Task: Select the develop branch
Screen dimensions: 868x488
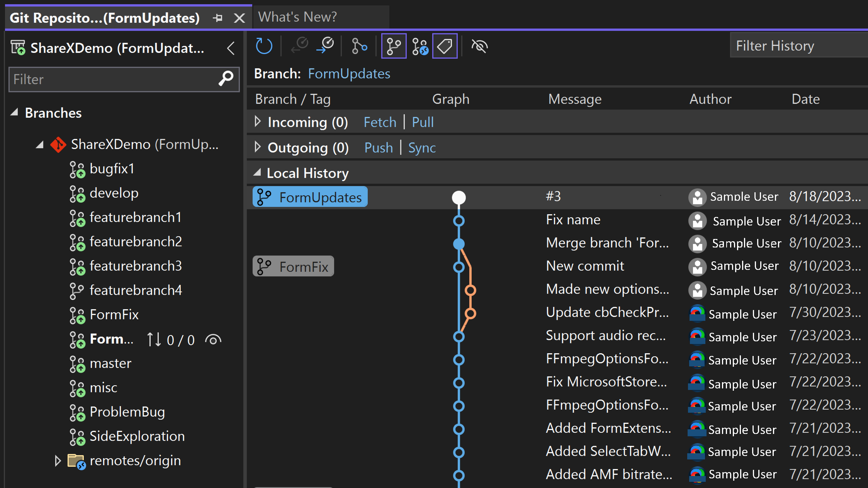Action: [114, 193]
